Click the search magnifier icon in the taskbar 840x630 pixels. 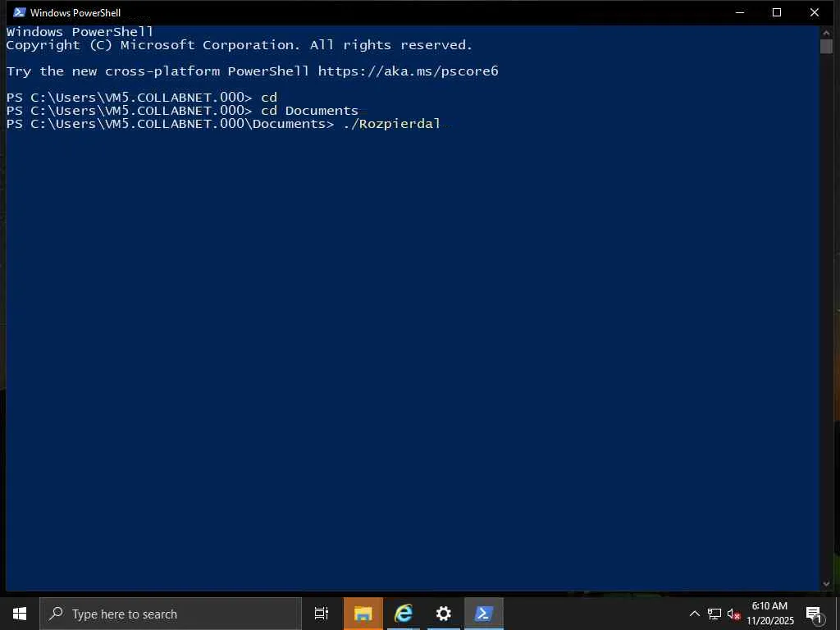pyautogui.click(x=56, y=614)
